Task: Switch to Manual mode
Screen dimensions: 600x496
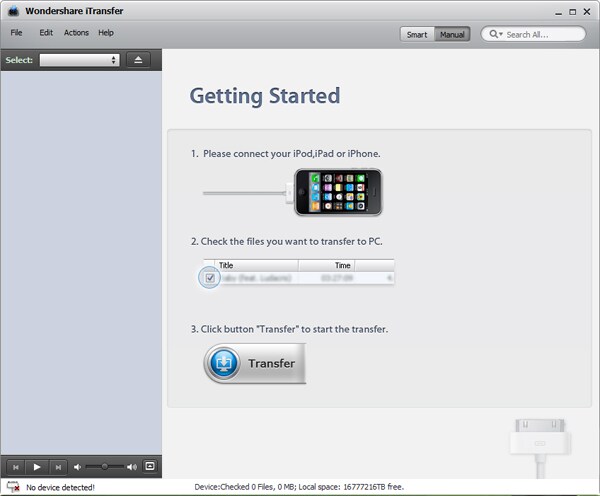Action: (x=452, y=34)
